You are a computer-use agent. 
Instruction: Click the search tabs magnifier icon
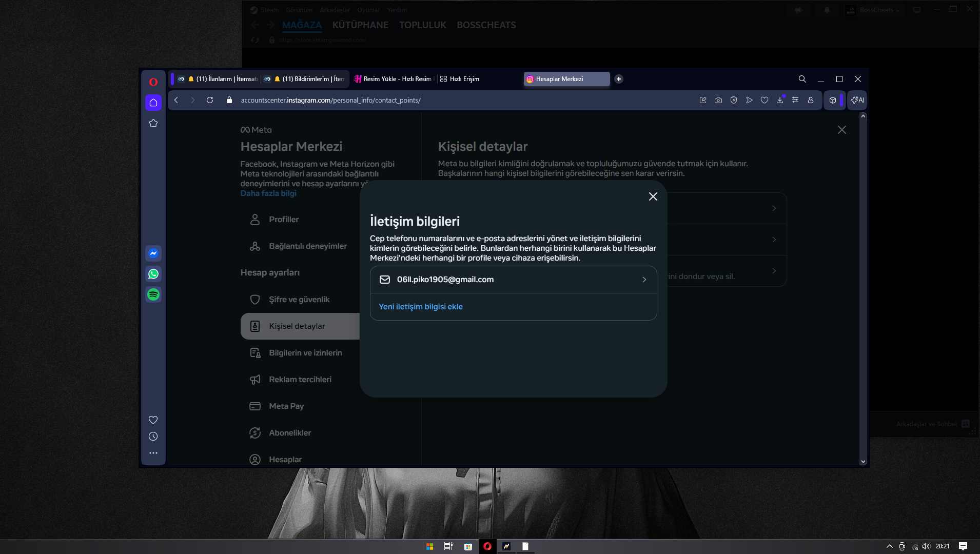(x=802, y=79)
